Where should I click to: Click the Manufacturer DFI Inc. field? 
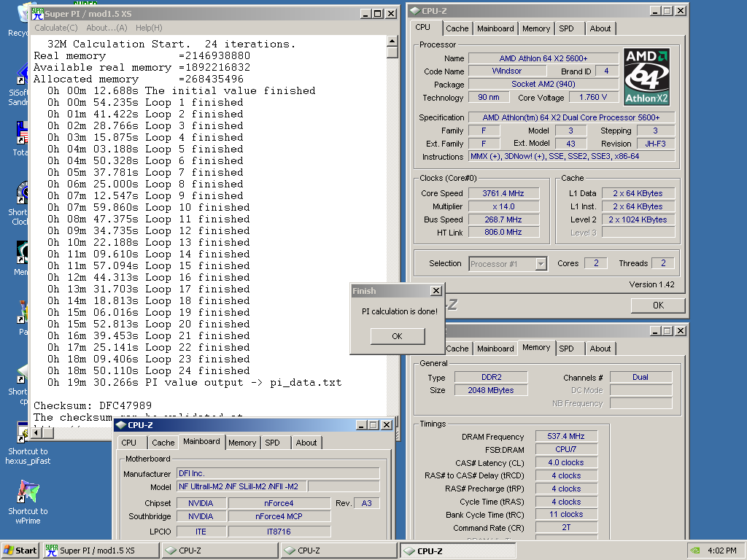click(x=278, y=473)
